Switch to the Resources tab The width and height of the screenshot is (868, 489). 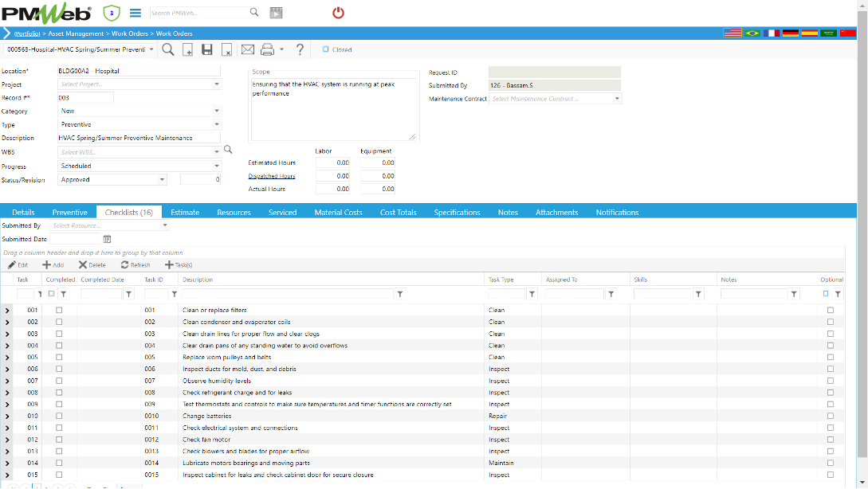click(234, 213)
